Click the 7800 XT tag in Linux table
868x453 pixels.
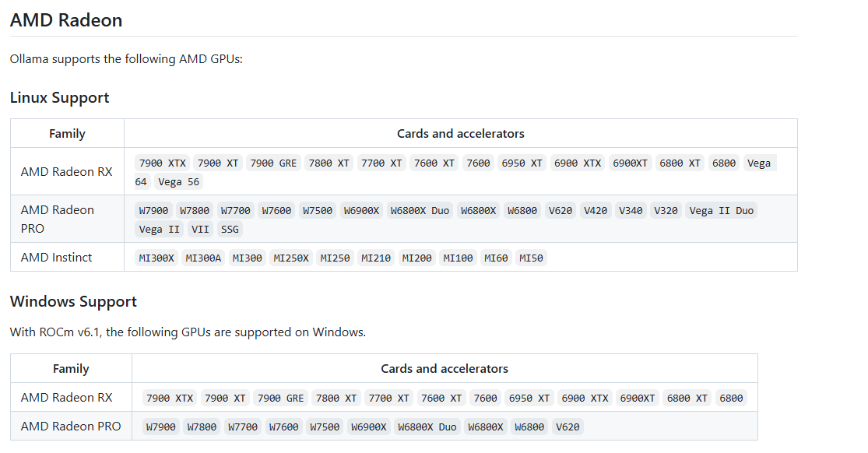tap(329, 163)
